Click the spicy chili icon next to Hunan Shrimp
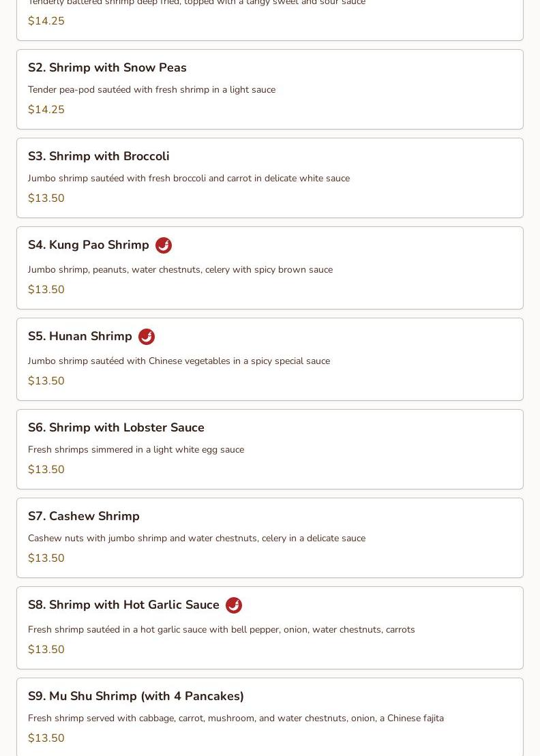The height and width of the screenshot is (756, 540). click(147, 337)
